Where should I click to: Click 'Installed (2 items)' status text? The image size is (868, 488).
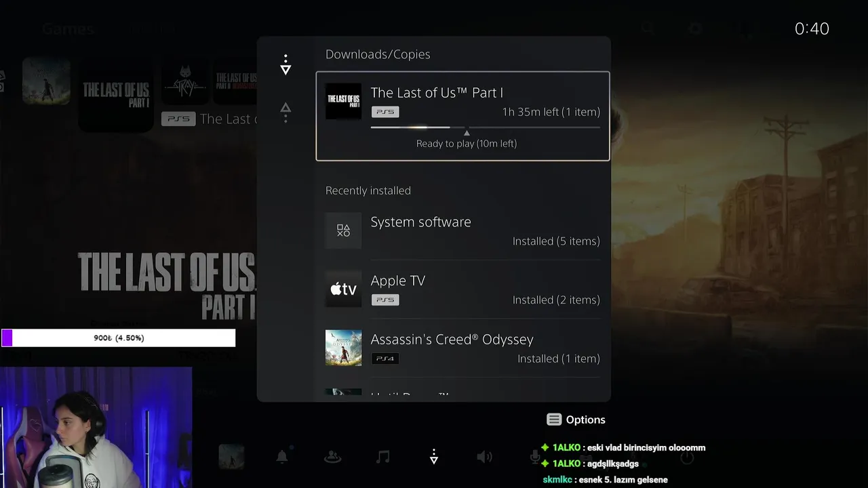(556, 300)
